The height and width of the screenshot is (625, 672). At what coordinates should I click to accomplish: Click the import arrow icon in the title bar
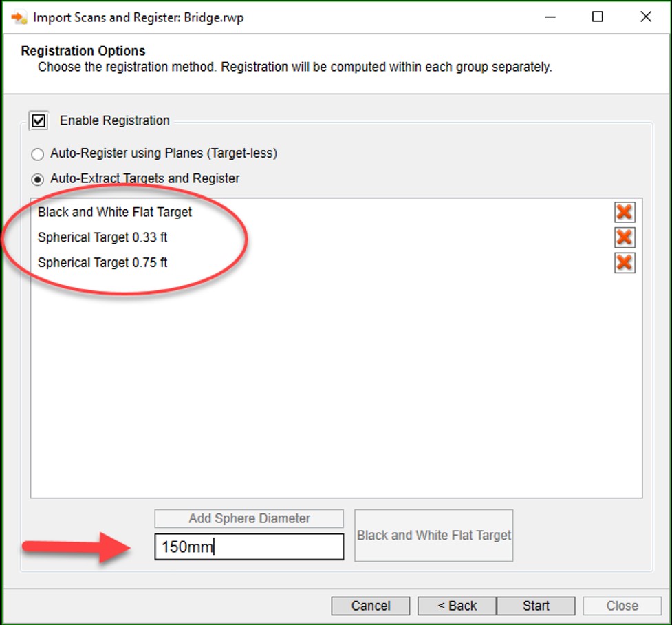click(x=19, y=18)
